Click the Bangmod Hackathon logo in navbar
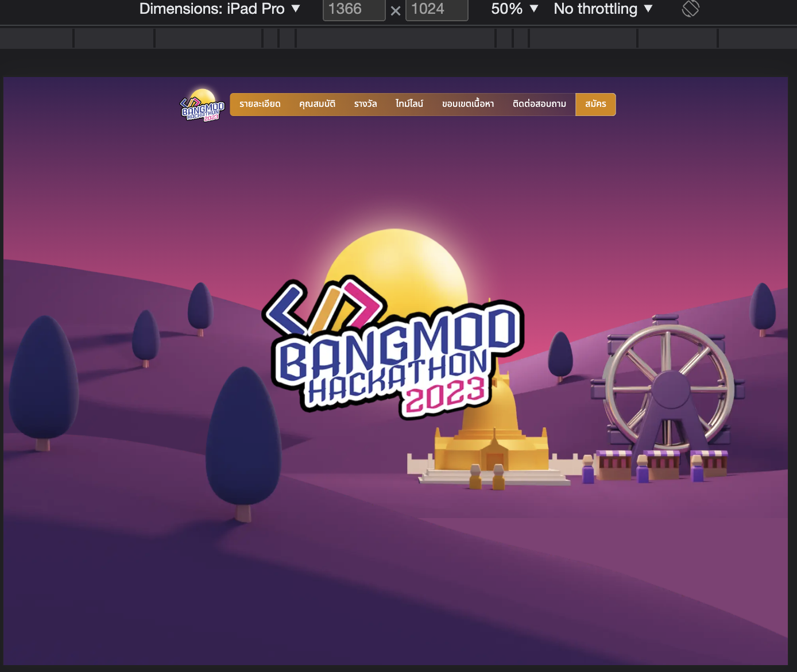 [202, 105]
